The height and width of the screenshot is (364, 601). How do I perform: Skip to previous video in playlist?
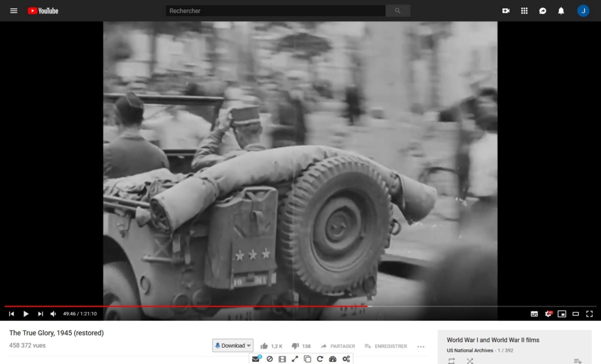[x=12, y=314]
